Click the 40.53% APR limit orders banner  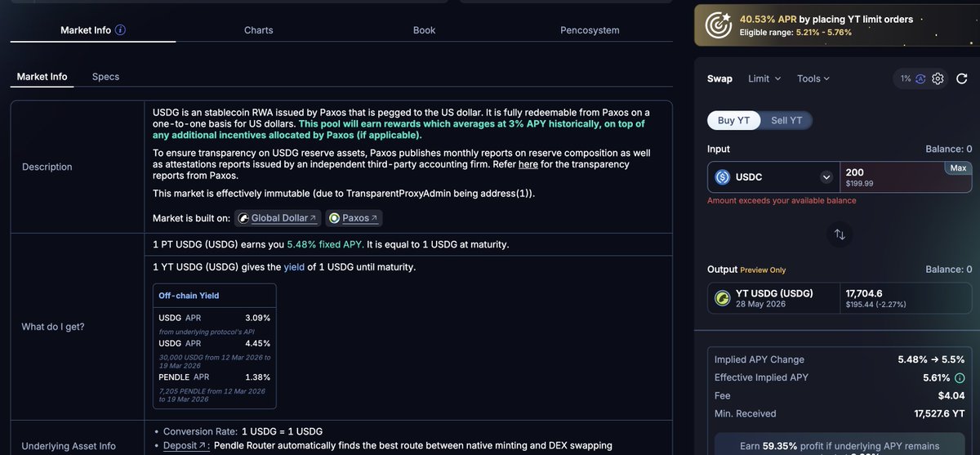(836, 25)
